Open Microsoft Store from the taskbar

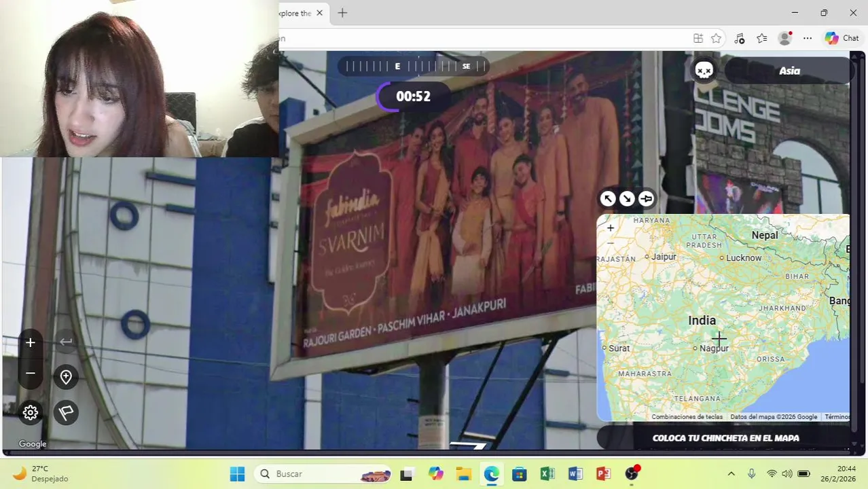click(520, 474)
